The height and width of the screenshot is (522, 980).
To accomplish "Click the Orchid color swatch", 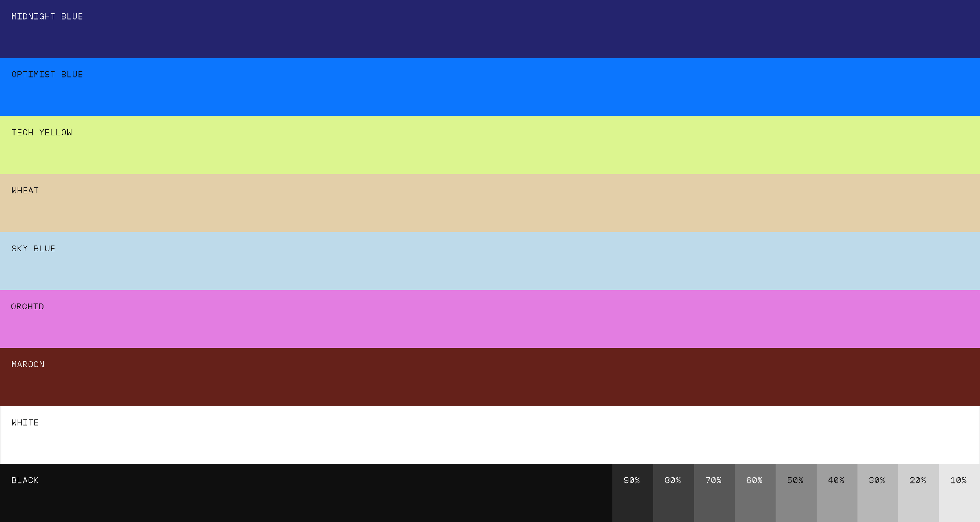I will (490, 319).
